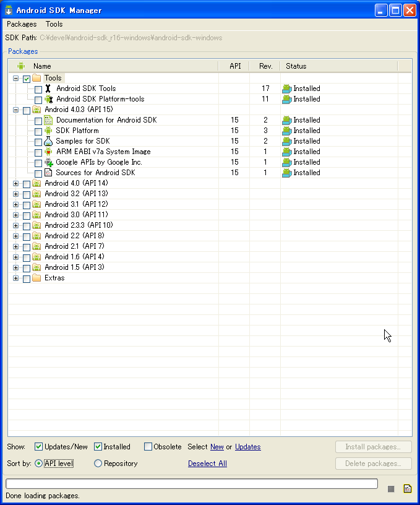The height and width of the screenshot is (505, 420).
Task: Click the installed status icon for Google APIs
Action: point(287,162)
